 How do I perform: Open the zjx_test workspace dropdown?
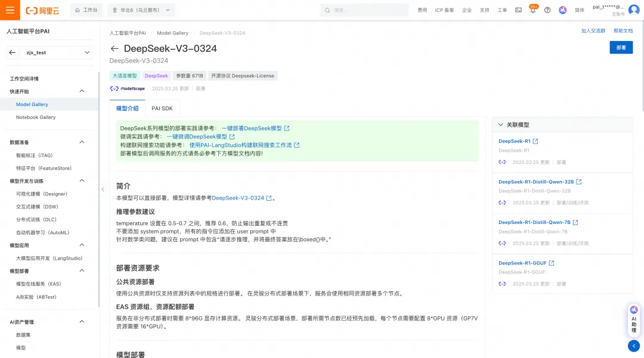point(56,52)
